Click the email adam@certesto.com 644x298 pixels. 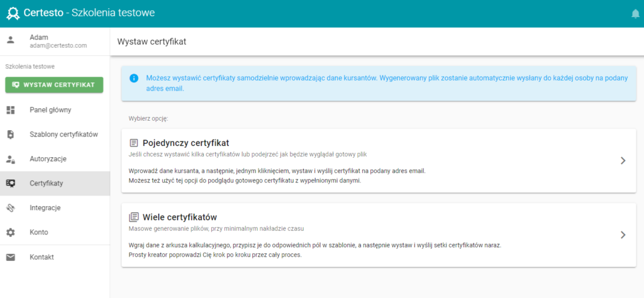[x=58, y=45]
